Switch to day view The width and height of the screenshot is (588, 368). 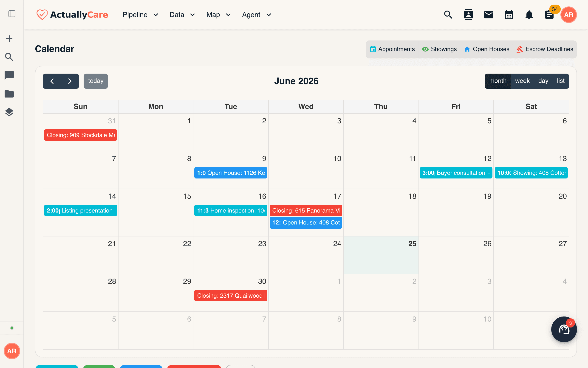[x=543, y=81]
